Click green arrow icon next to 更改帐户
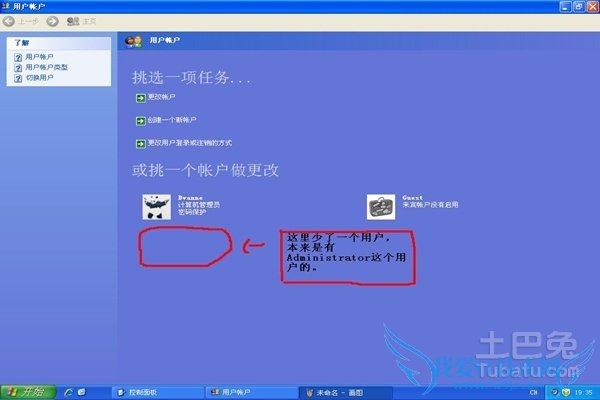This screenshot has height=400, width=600. 140,98
